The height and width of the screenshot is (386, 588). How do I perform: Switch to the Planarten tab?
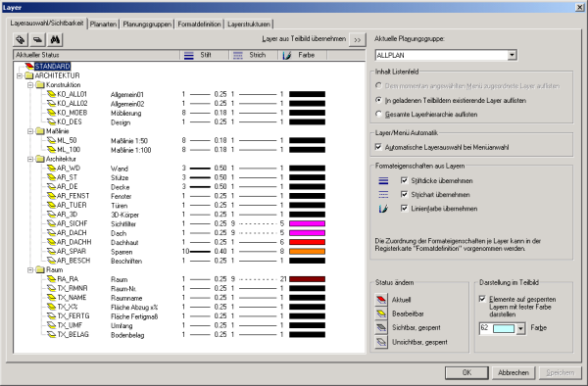click(104, 24)
